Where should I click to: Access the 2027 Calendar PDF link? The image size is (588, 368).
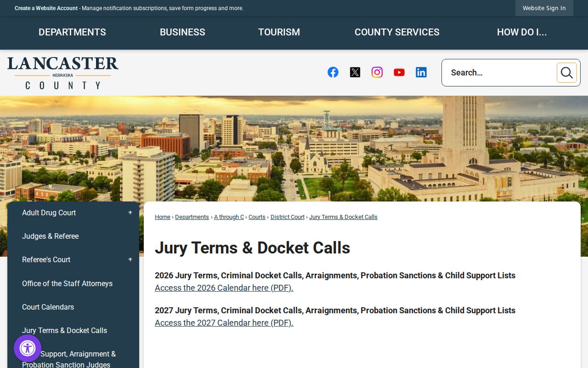[x=224, y=323]
